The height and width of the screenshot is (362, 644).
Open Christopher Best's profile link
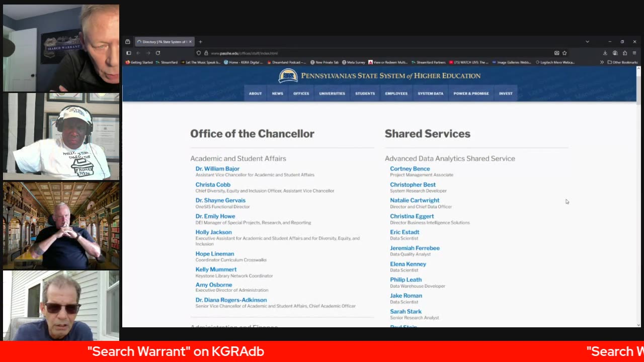(x=413, y=185)
